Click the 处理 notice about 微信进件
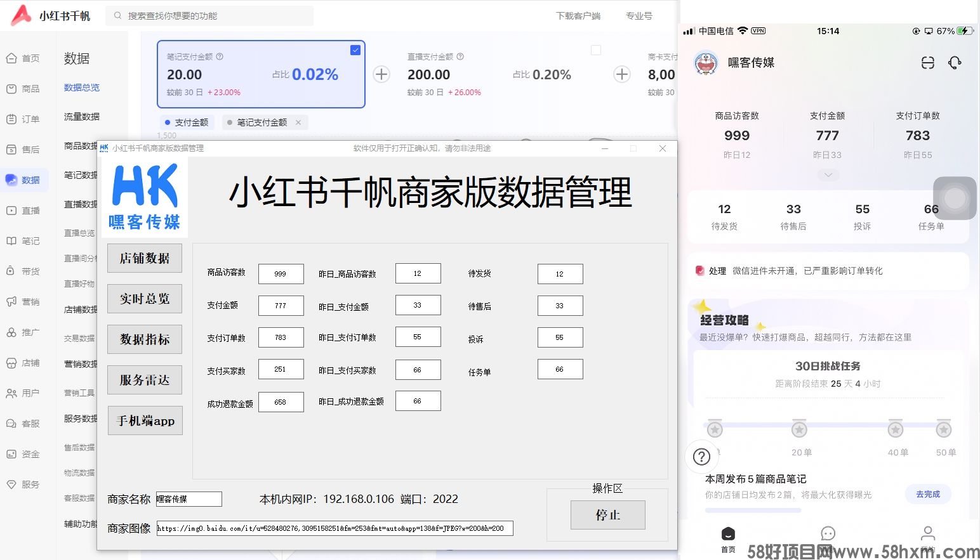 (x=828, y=271)
